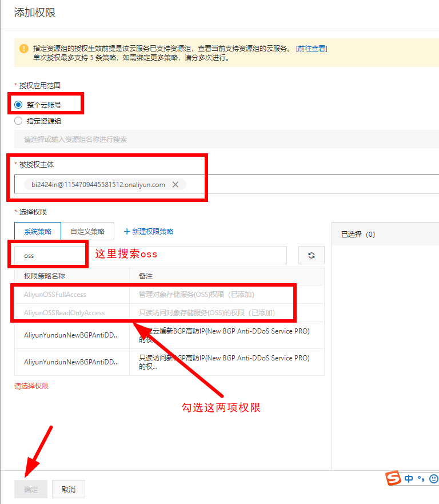Click the 确定 button
Screen dimensions: 439x504
tap(31, 489)
